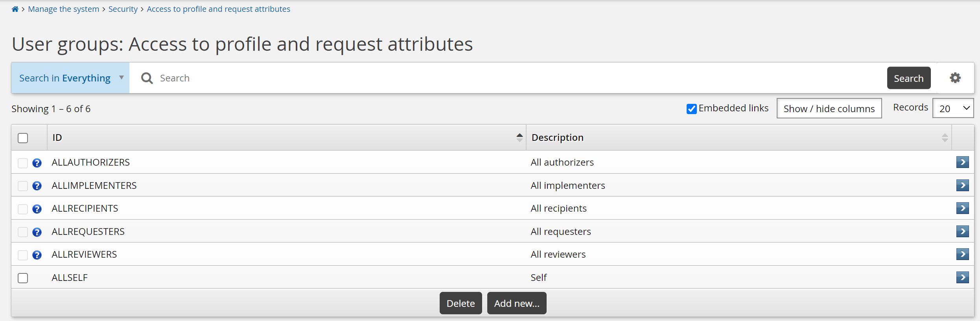Open search settings gear icon
This screenshot has width=980, height=321.
coord(955,78)
